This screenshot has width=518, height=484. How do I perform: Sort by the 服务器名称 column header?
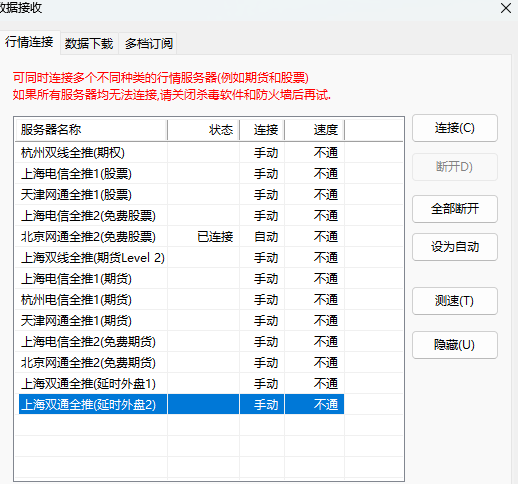tap(91, 130)
